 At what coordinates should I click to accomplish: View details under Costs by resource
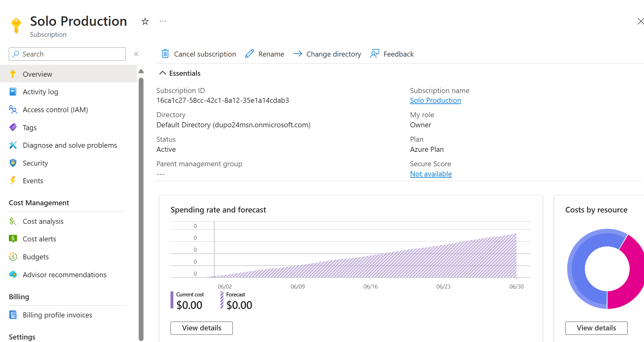pos(596,328)
